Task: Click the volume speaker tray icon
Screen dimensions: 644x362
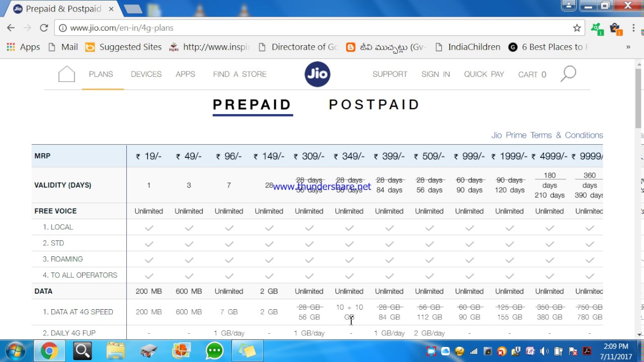Action: point(544,351)
